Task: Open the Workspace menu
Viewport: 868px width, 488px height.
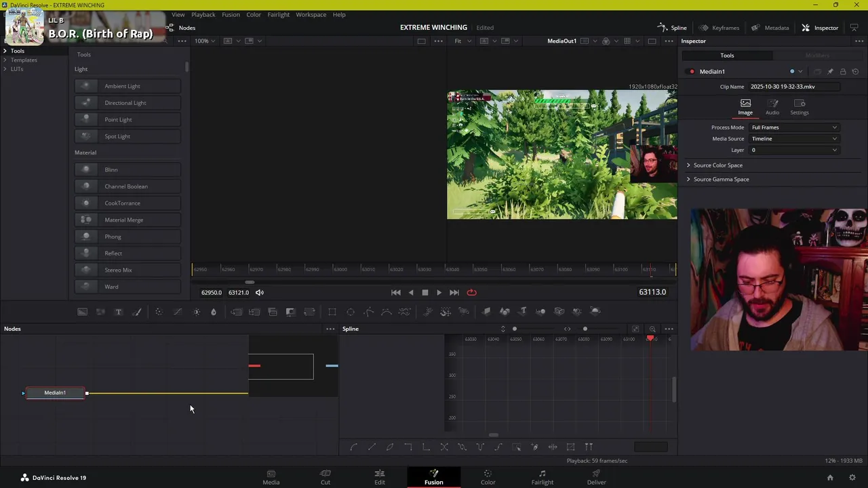Action: click(x=311, y=14)
